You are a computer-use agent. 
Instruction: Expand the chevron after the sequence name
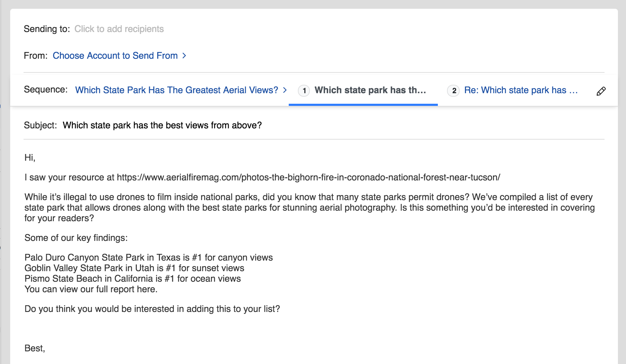pos(285,90)
